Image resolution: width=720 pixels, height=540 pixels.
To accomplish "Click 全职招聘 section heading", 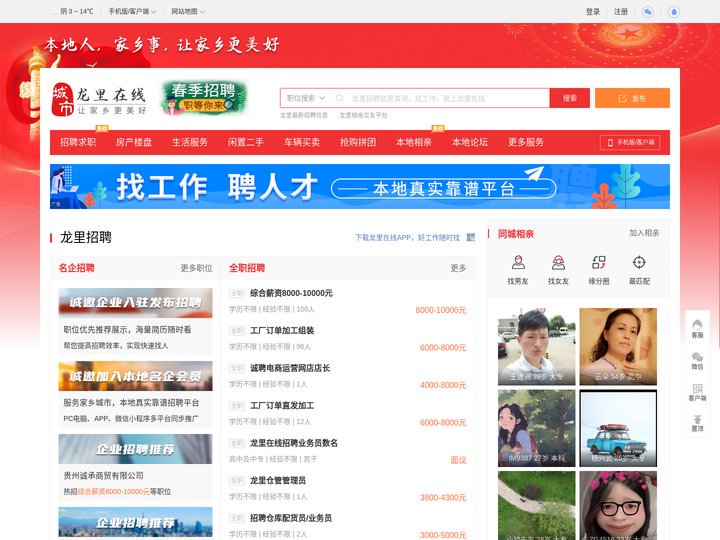I will click(x=247, y=268).
